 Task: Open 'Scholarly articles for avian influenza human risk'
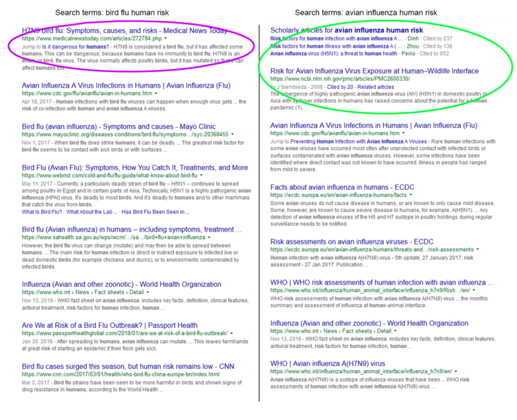[346, 30]
